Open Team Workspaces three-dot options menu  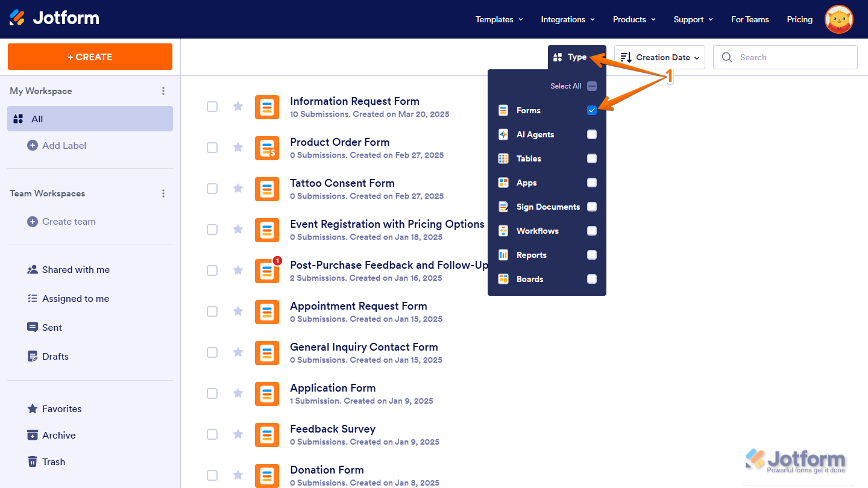click(x=163, y=193)
